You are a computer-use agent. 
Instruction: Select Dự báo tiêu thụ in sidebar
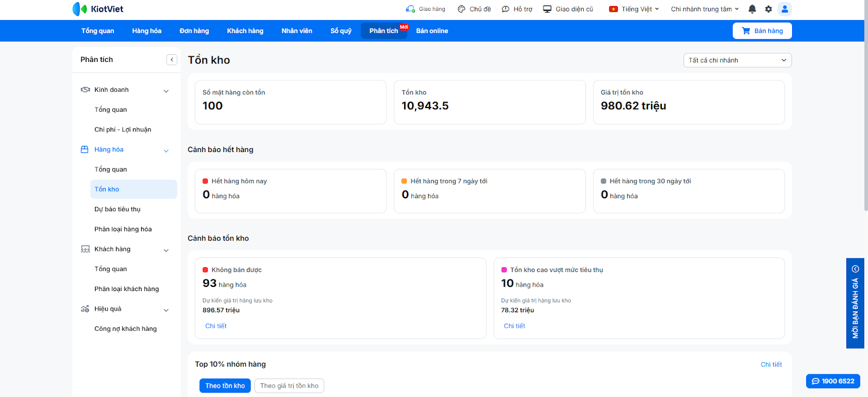(x=117, y=209)
